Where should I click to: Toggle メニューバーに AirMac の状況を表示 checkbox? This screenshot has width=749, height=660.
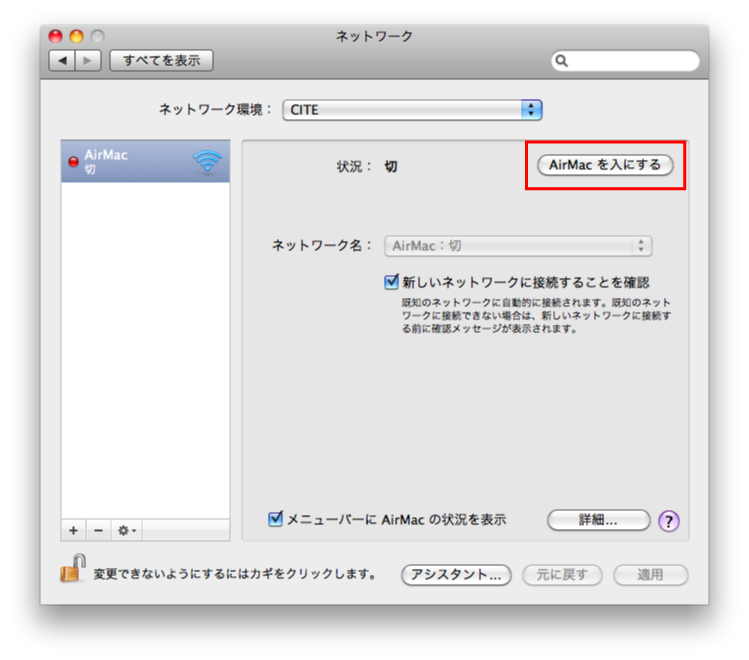click(276, 519)
